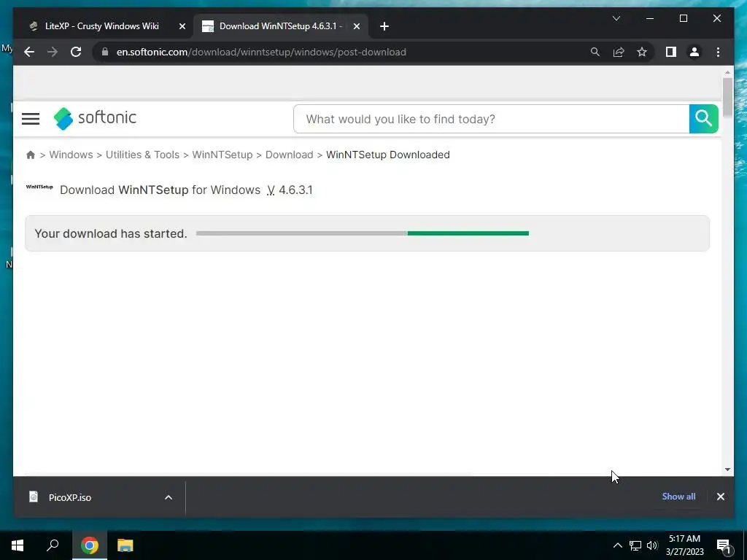Open the notification center icon
The width and height of the screenshot is (747, 560).
[724, 546]
